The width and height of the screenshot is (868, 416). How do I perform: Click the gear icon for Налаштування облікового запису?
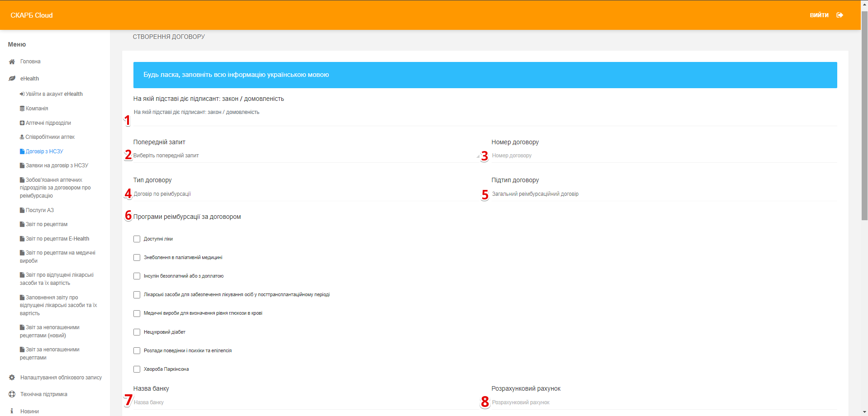pyautogui.click(x=12, y=378)
